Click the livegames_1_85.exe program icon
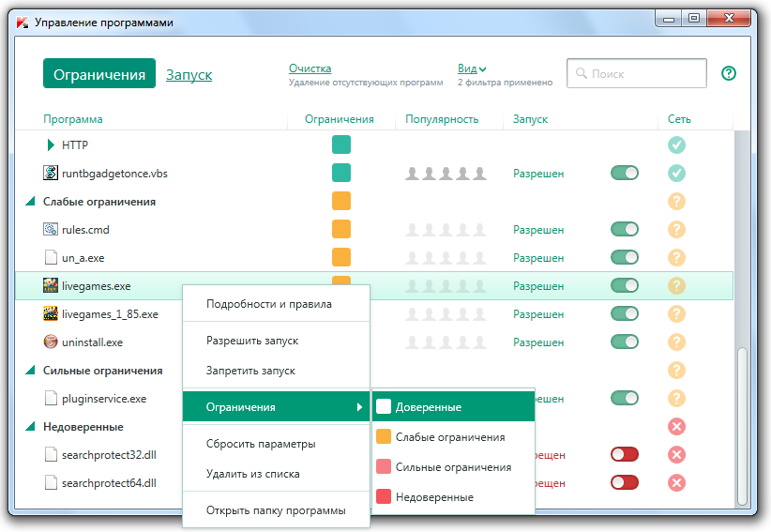 tap(51, 313)
